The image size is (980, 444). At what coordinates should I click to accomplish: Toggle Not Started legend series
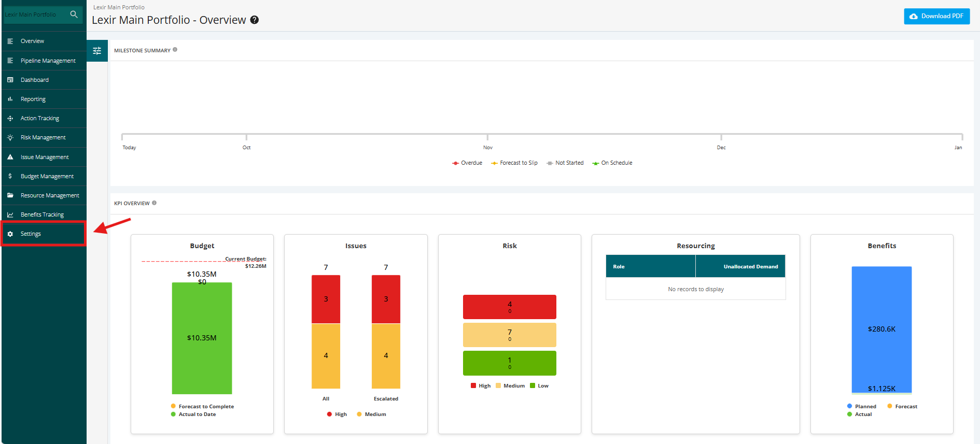pyautogui.click(x=565, y=163)
